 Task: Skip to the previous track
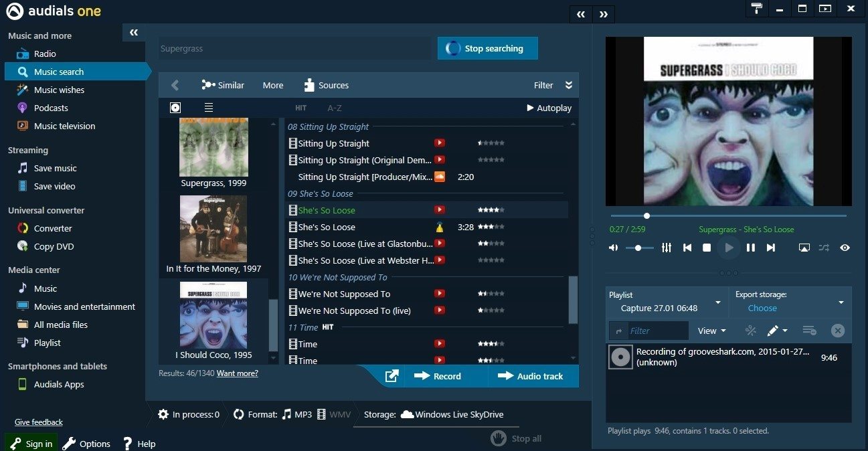point(687,248)
